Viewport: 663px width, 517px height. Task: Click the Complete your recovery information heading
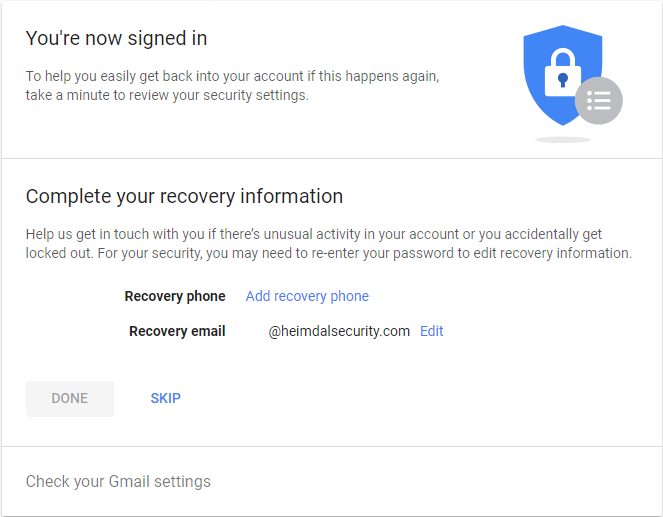pyautogui.click(x=184, y=197)
